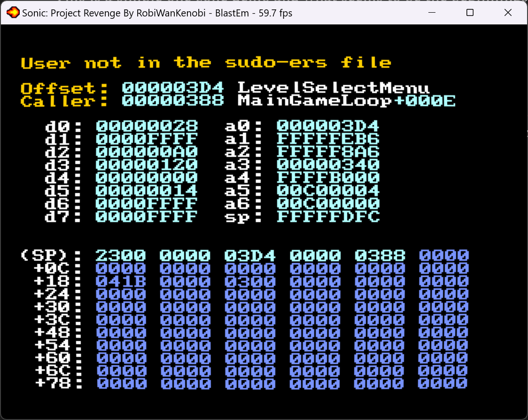Click the +78 stack offset label

point(53,383)
